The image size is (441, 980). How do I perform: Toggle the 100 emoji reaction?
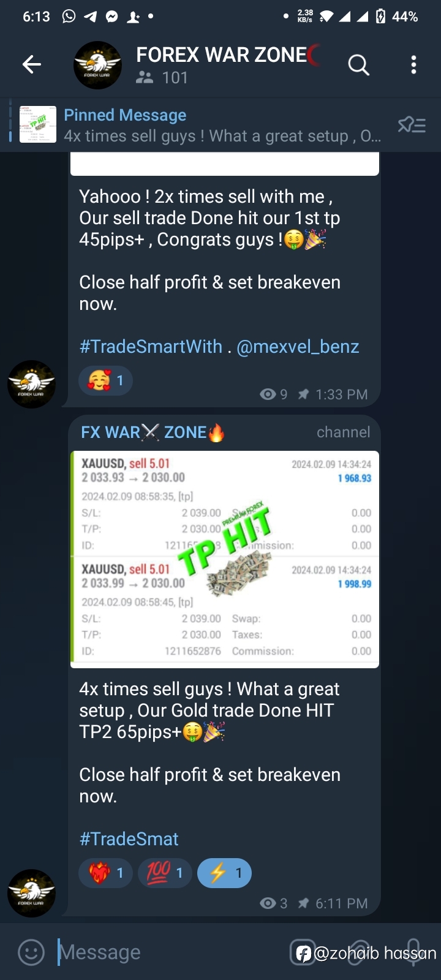[x=165, y=873]
